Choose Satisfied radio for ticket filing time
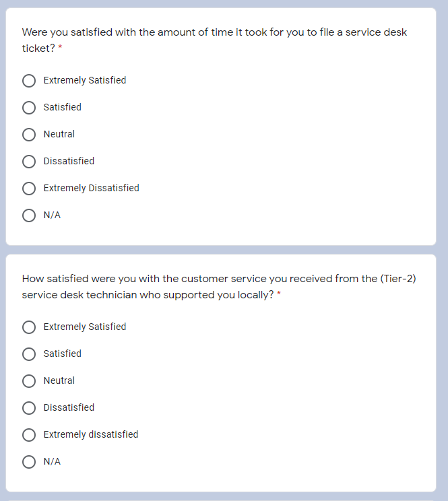The height and width of the screenshot is (501, 448). coord(29,108)
